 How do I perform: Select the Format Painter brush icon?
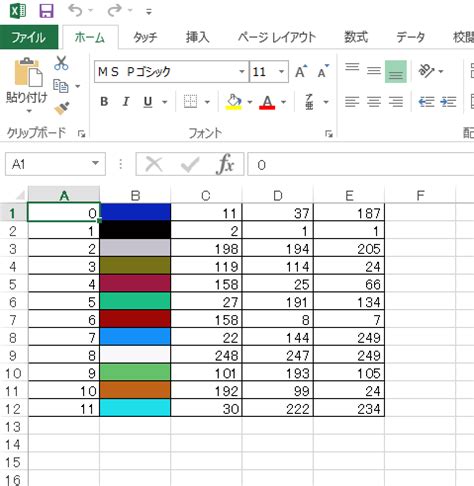coord(62,108)
